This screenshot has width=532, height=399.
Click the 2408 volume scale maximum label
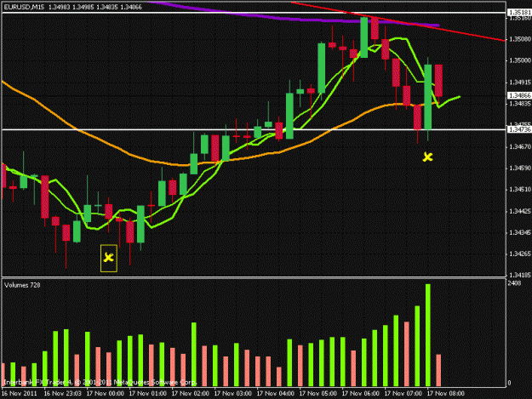[x=514, y=282]
